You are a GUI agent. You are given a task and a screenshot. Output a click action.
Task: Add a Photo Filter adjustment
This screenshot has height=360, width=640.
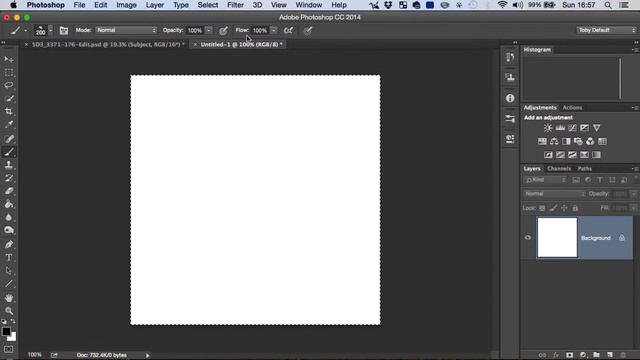coord(578,141)
